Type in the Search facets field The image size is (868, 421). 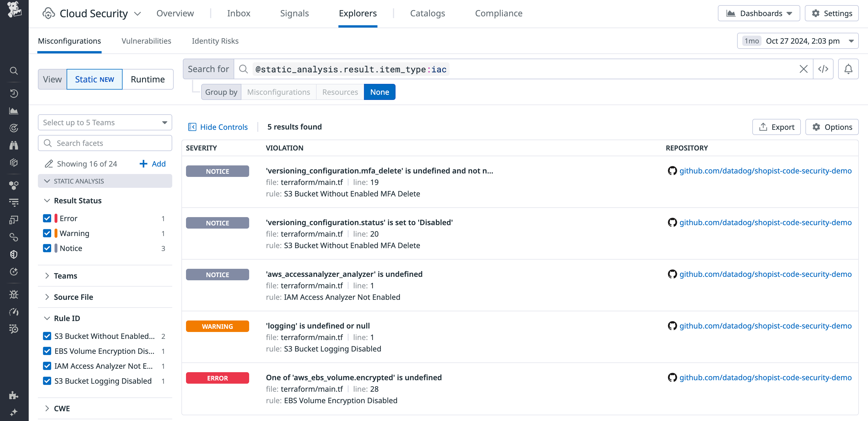104,143
